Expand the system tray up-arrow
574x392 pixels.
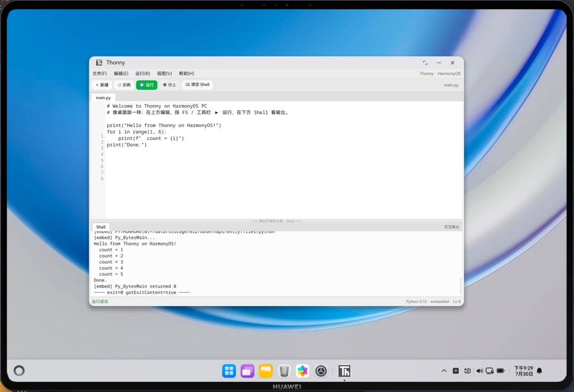tap(444, 371)
